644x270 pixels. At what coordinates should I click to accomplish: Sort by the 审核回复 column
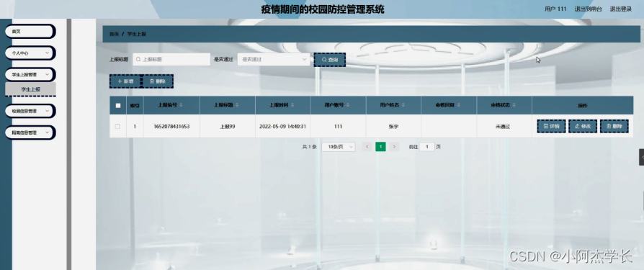tap(458, 105)
